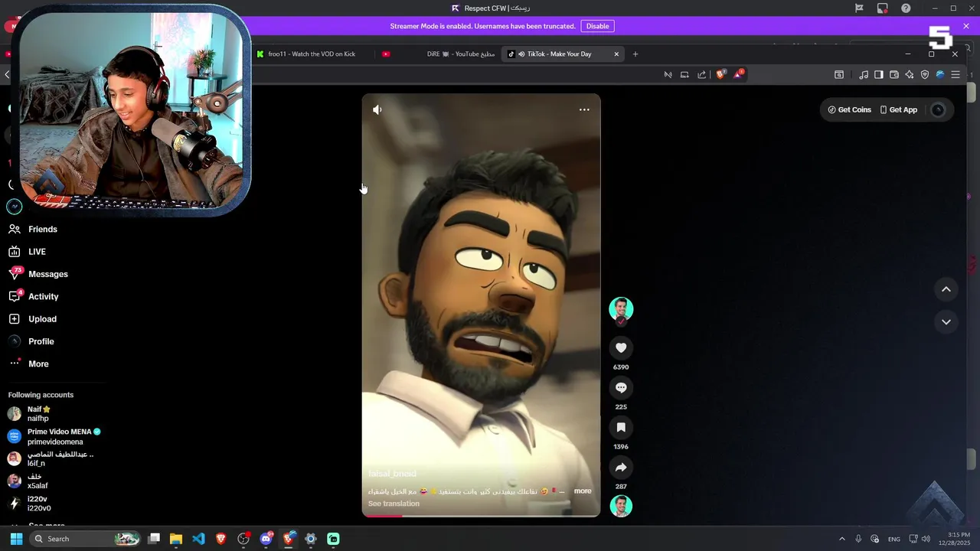Mute the TikTok video sound
Screen dimensions: 980x551
[377, 109]
